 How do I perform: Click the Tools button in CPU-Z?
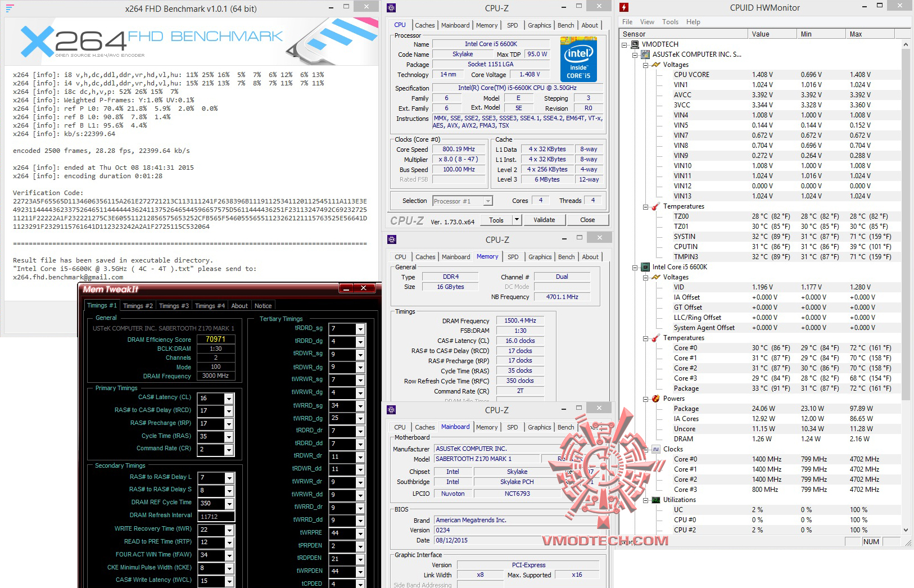pyautogui.click(x=496, y=220)
